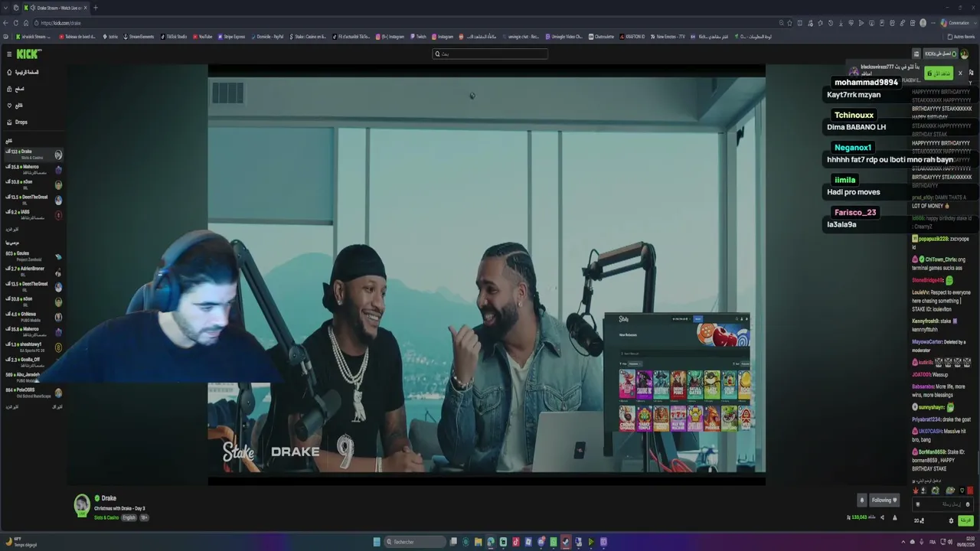Image resolution: width=980 pixels, height=551 pixels.
Task: Open Drake's channel in the sidebar list
Action: 34,154
